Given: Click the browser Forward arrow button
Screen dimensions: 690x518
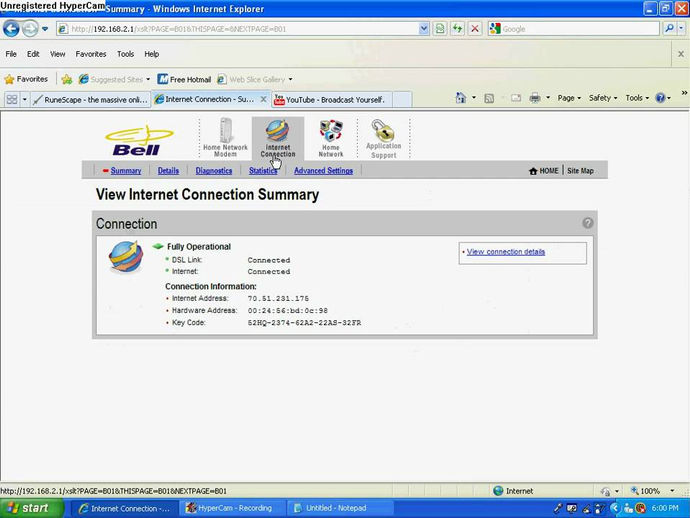Looking at the screenshot, I should [x=30, y=29].
